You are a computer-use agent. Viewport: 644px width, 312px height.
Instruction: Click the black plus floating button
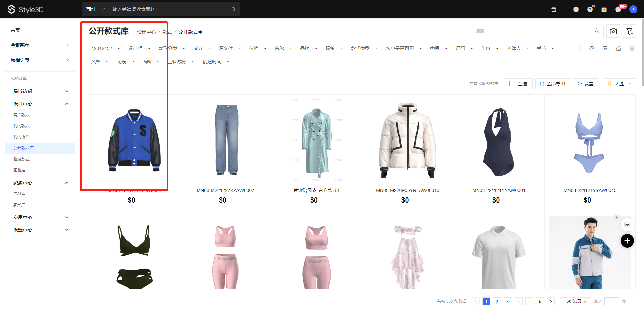pos(627,241)
